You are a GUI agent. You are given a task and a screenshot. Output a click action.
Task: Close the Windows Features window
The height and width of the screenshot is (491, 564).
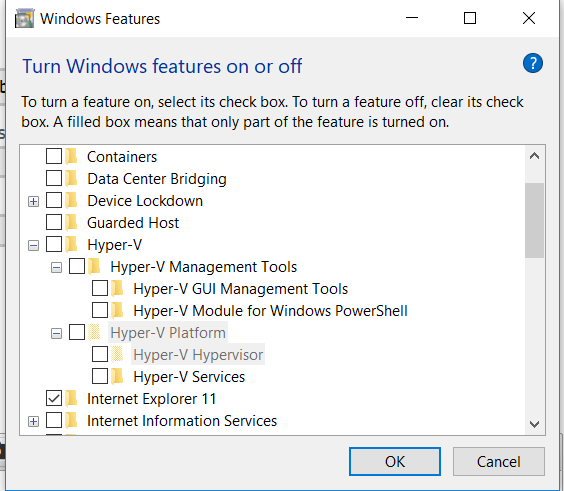(528, 18)
